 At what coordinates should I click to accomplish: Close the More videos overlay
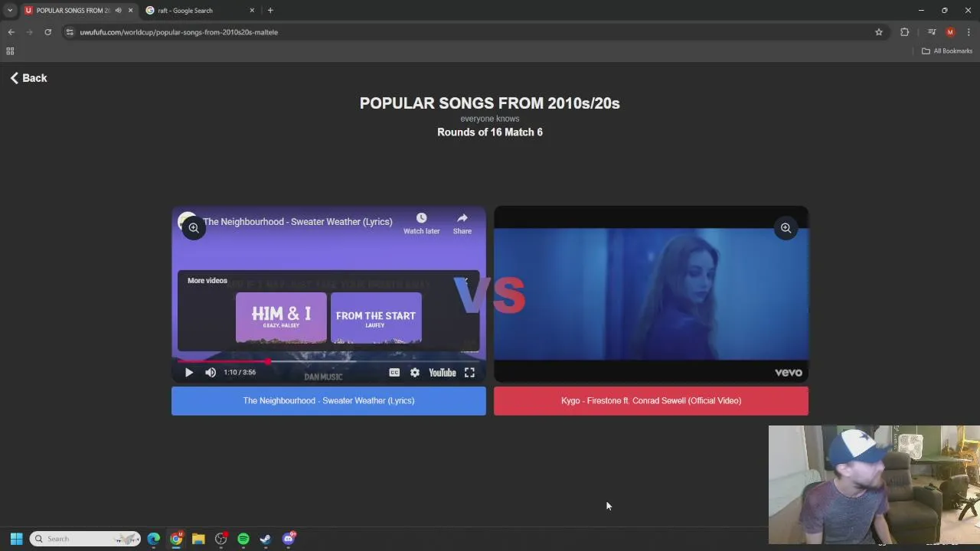[465, 281]
